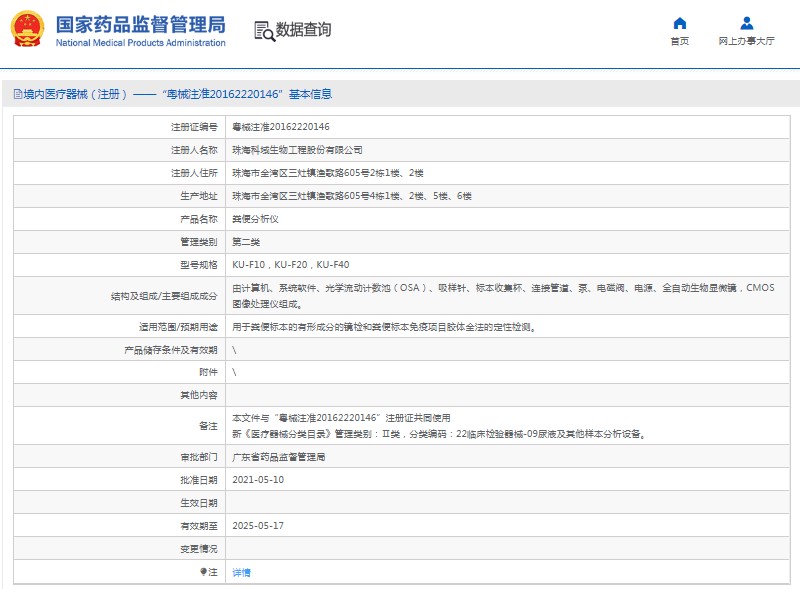Select the 结构及组成/主要组成成分 label

tap(164, 296)
